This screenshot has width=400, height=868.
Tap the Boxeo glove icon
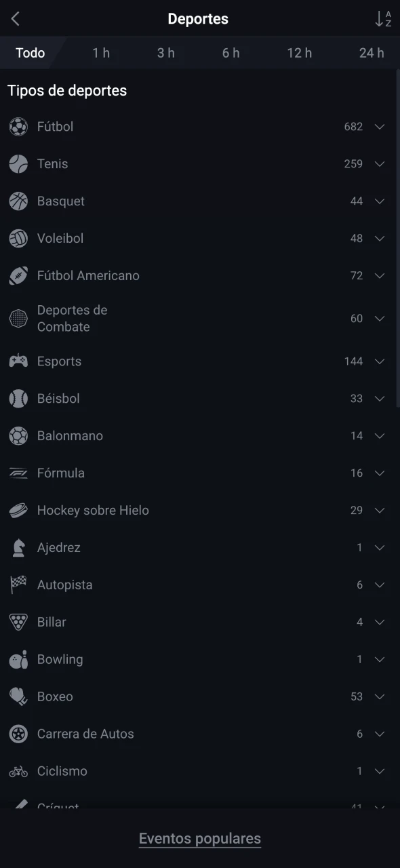coord(18,697)
